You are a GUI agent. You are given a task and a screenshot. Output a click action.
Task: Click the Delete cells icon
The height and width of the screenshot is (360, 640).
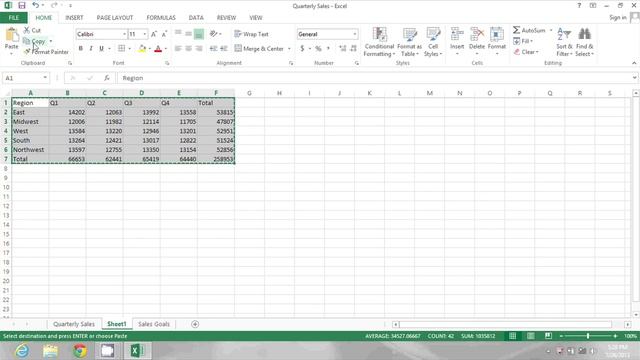coord(477,34)
